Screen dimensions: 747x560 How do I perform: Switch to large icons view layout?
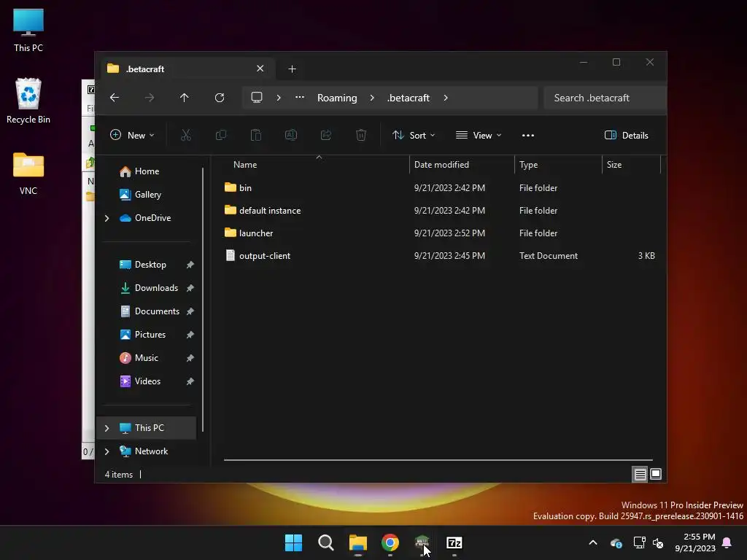click(656, 474)
